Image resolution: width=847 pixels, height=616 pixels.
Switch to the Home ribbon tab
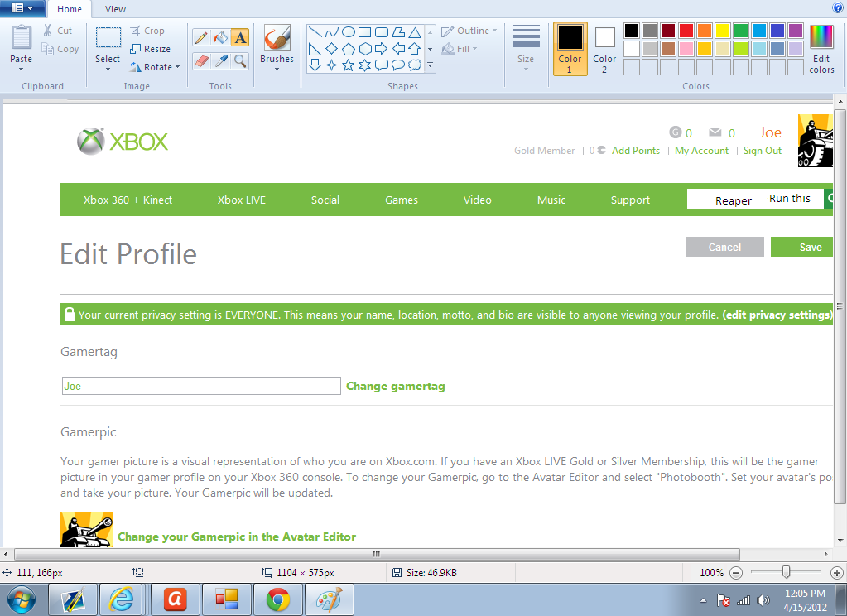point(70,9)
